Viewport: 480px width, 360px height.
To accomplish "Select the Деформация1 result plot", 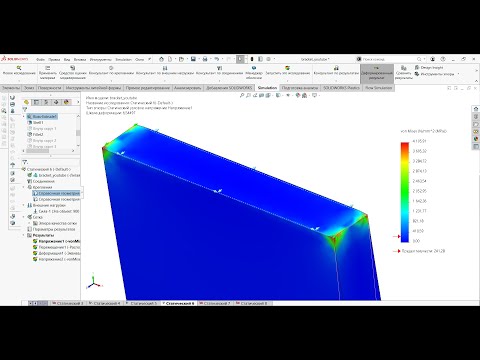I will (56, 253).
